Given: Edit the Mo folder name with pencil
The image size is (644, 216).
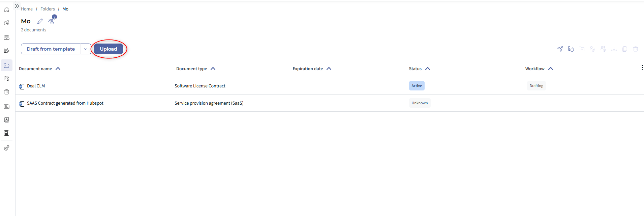Looking at the screenshot, I should (x=40, y=21).
